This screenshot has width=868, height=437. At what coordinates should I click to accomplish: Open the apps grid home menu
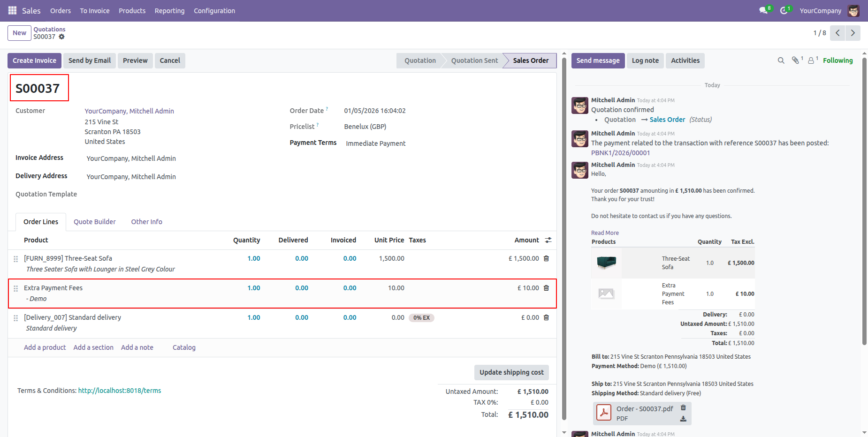tap(12, 10)
